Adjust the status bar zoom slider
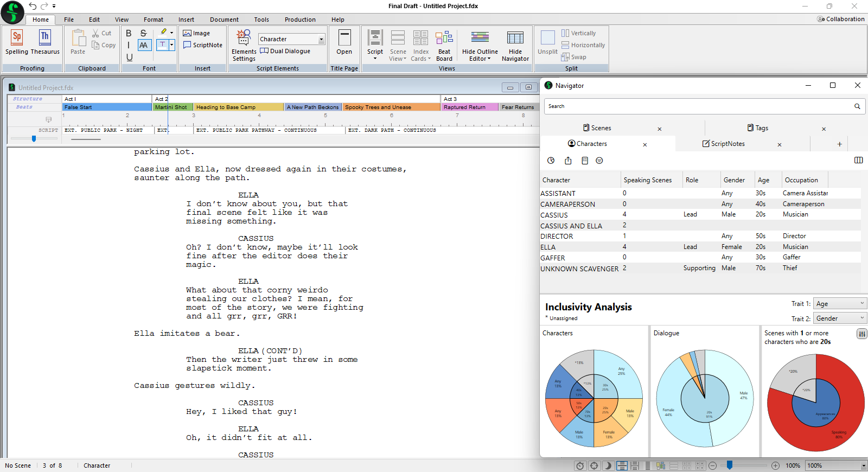 (x=730, y=465)
